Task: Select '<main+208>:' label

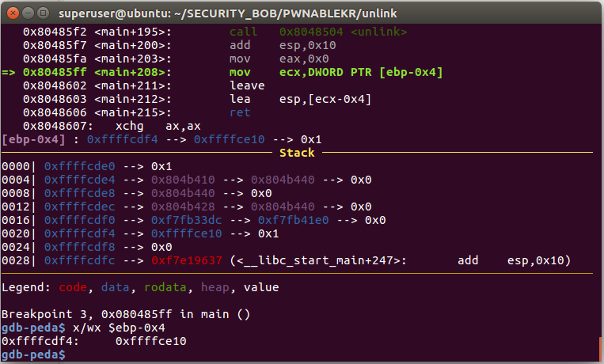Action: pyautogui.click(x=133, y=72)
